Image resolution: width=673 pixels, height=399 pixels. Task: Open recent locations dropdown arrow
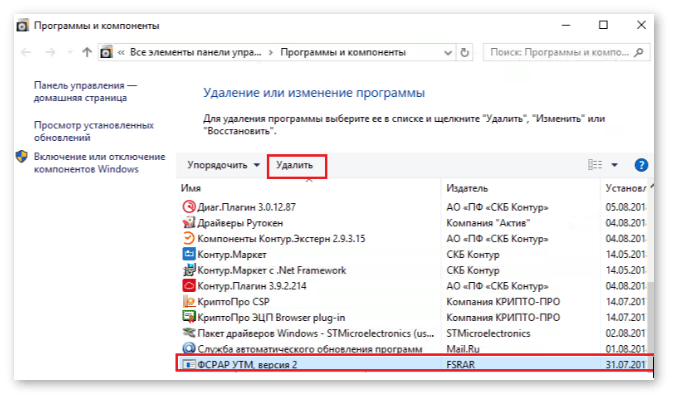coord(70,52)
